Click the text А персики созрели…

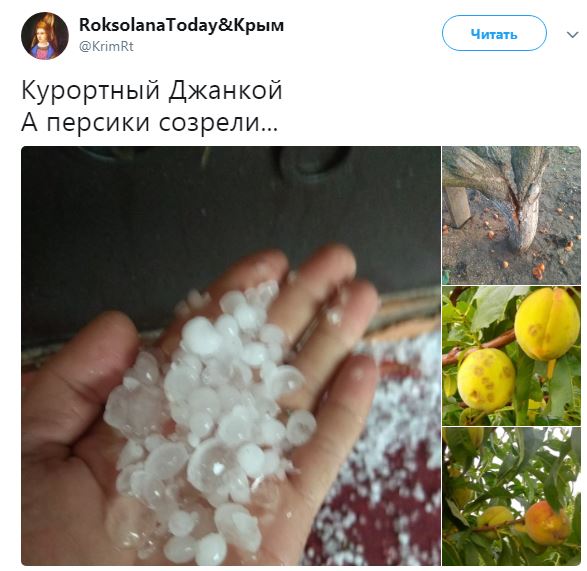[150, 122]
